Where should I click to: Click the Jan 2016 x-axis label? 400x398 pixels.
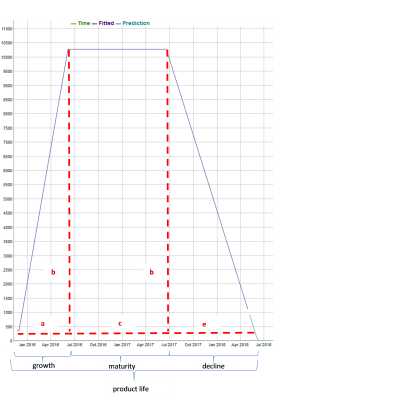(x=27, y=345)
